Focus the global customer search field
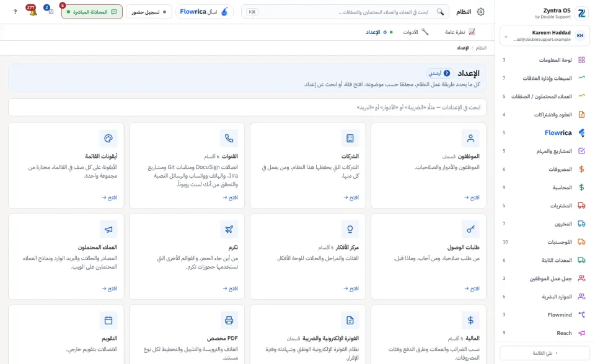The image size is (595, 364). pyautogui.click(x=345, y=12)
